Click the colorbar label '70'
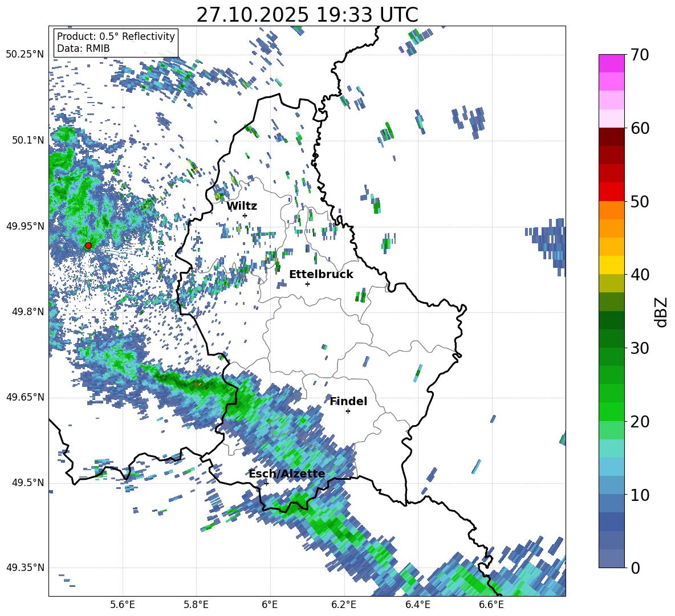The image size is (675, 616). coord(640,55)
